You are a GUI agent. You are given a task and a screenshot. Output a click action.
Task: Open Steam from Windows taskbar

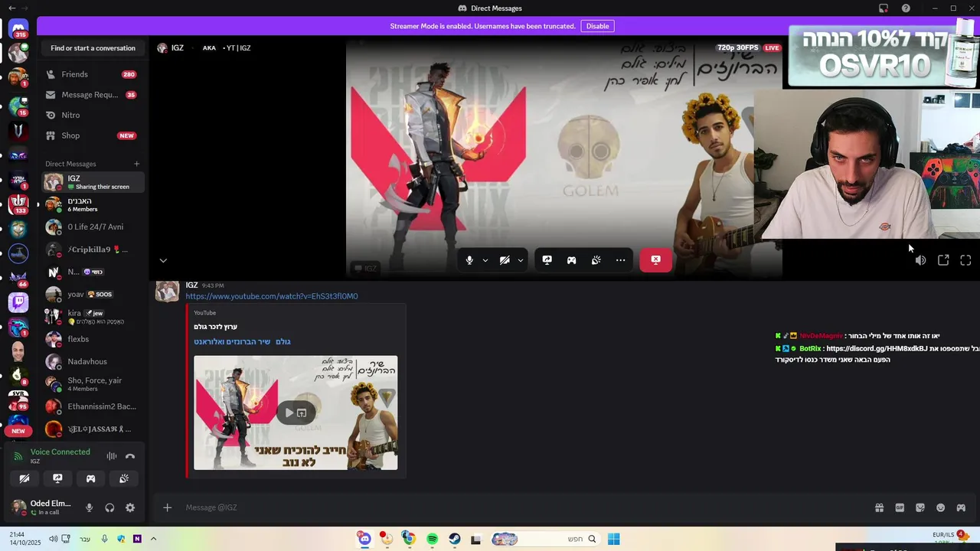[x=454, y=539]
